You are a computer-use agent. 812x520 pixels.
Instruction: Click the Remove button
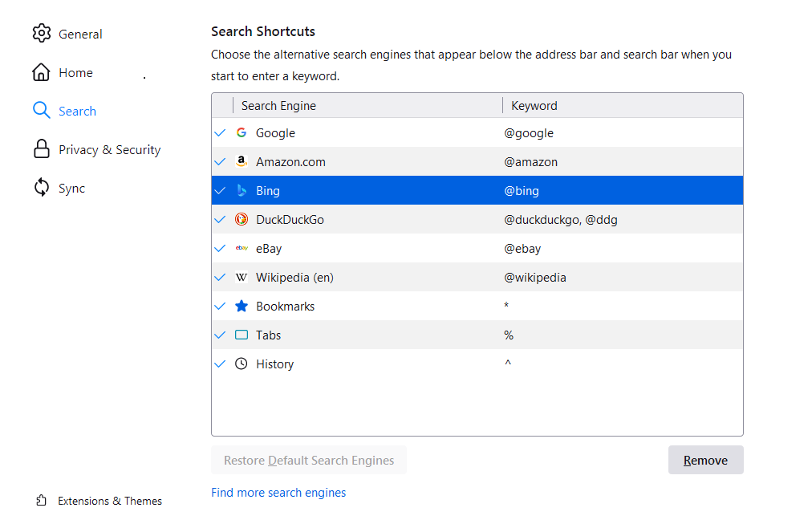tap(705, 460)
